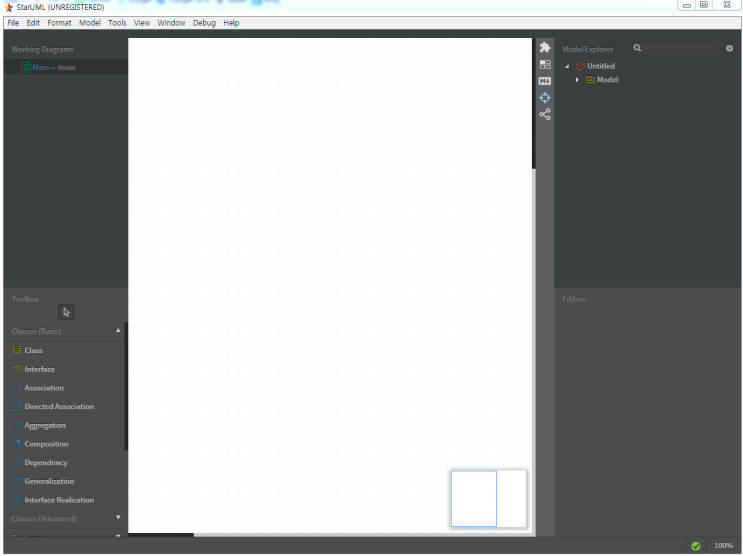Select the Class tool
Screen dimensions: 743x556
pyautogui.click(x=33, y=350)
